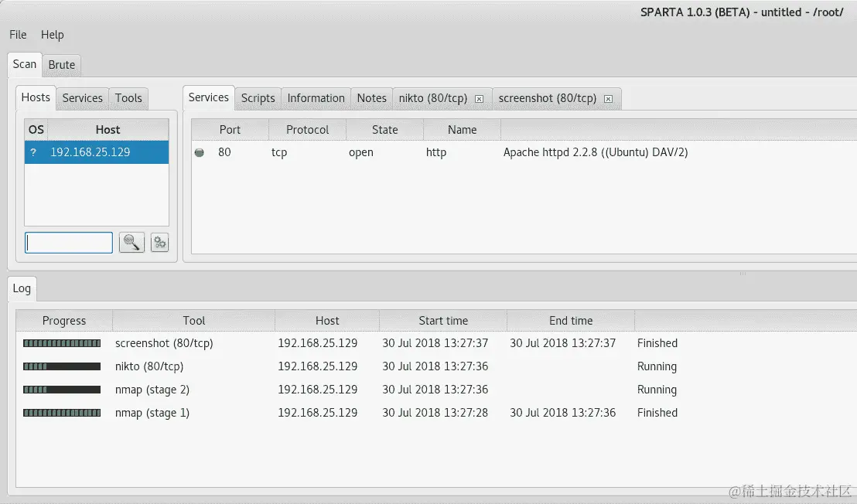Click the Running status of nikto row
Viewport: 857px width, 504px height.
pos(657,366)
